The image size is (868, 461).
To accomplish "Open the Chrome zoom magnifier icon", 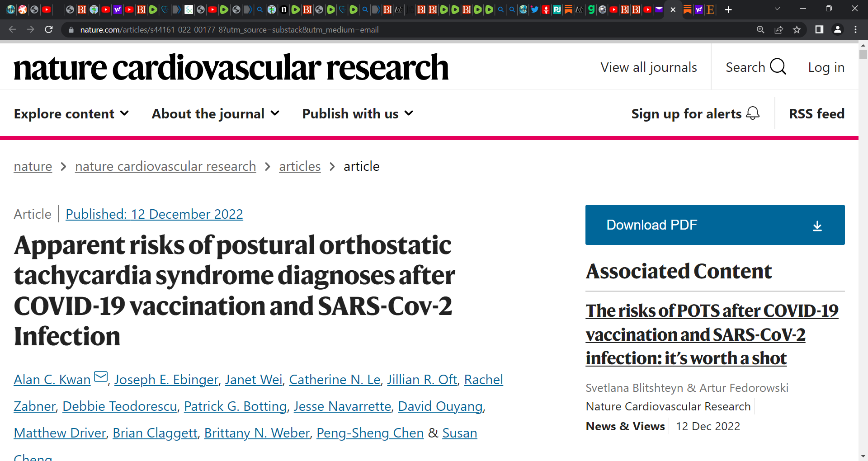I will coord(760,29).
